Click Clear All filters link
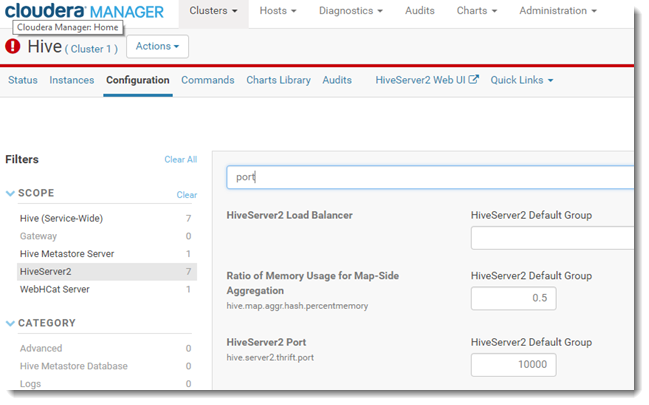 point(180,159)
